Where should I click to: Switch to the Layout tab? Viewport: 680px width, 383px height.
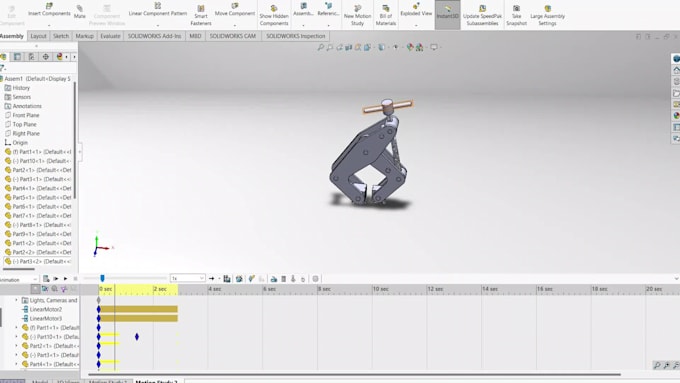pos(38,36)
